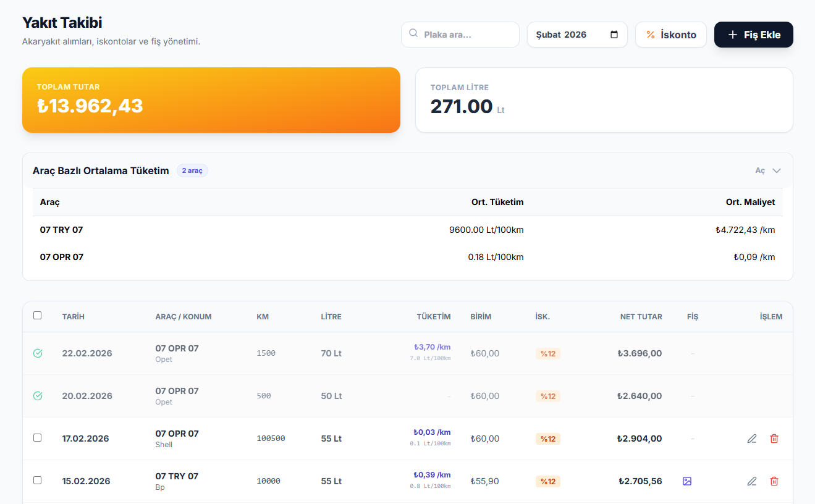Open the İskonto discount button
Image resolution: width=815 pixels, height=504 pixels.
pyautogui.click(x=670, y=35)
